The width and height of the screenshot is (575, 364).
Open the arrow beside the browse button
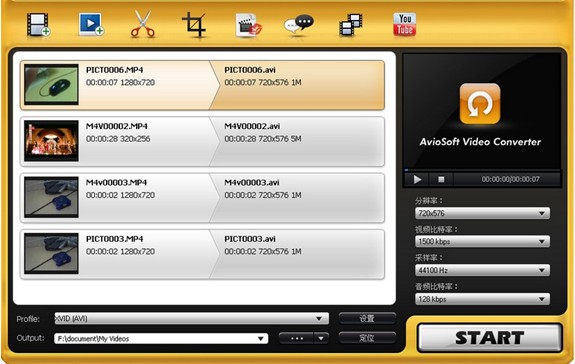[321, 338]
